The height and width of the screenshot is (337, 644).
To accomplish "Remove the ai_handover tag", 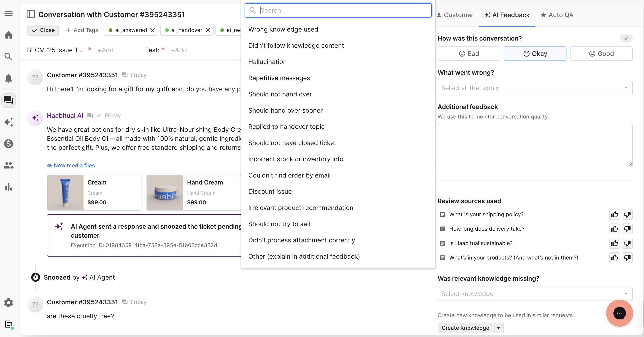I will tap(208, 30).
